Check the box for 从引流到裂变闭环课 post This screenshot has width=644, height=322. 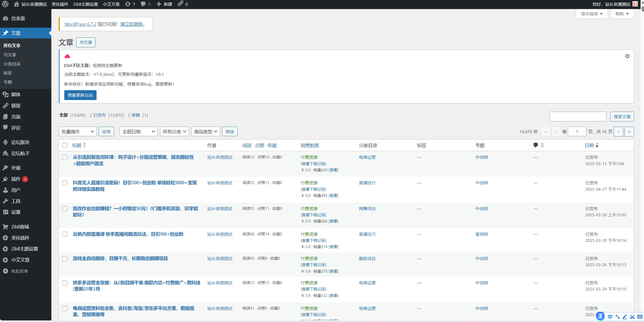pyautogui.click(x=65, y=157)
